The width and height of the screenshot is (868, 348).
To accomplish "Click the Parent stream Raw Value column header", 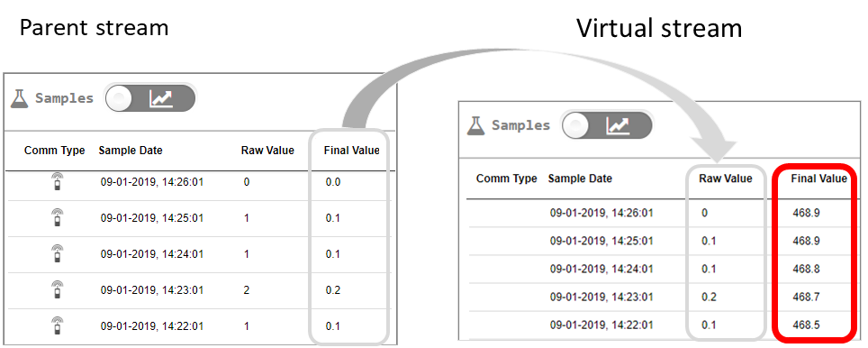I will (267, 151).
